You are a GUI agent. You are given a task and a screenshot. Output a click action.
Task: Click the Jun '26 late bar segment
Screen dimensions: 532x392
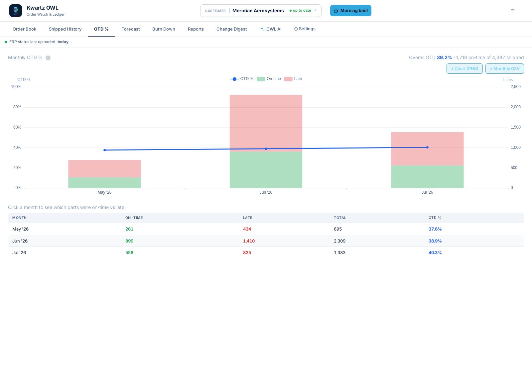[266, 123]
